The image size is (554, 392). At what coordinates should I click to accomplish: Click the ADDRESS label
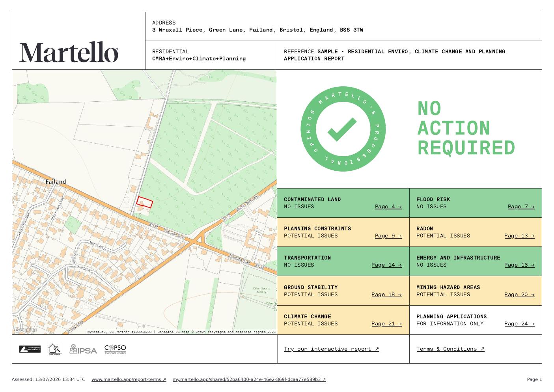(164, 23)
